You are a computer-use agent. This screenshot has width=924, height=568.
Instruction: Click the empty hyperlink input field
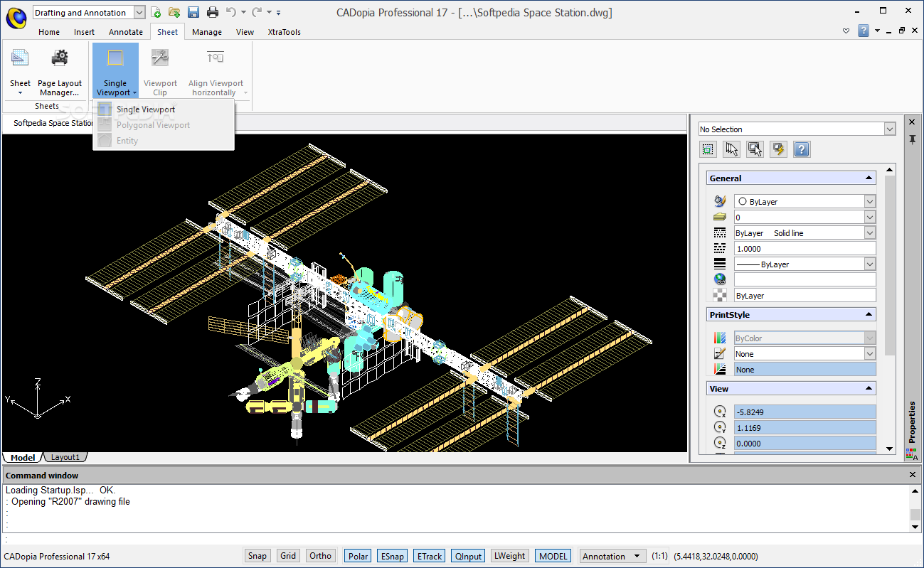click(x=805, y=280)
